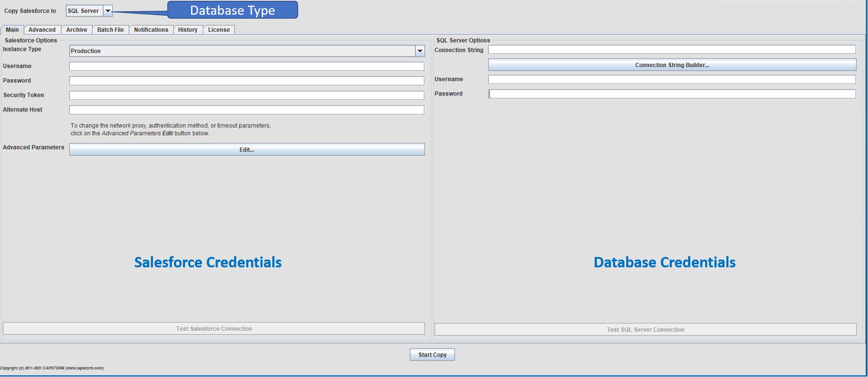Click the SQL Server Password field
The width and height of the screenshot is (868, 377).
pos(672,94)
